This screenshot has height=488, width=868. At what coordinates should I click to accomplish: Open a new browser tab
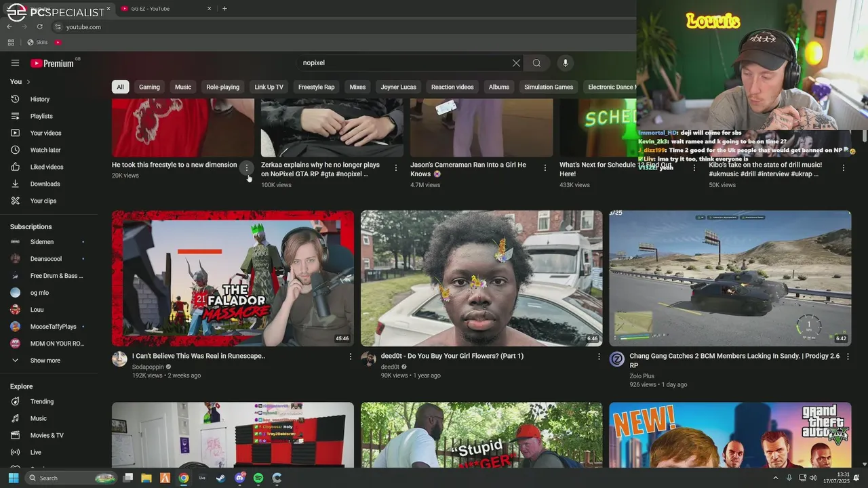click(224, 9)
